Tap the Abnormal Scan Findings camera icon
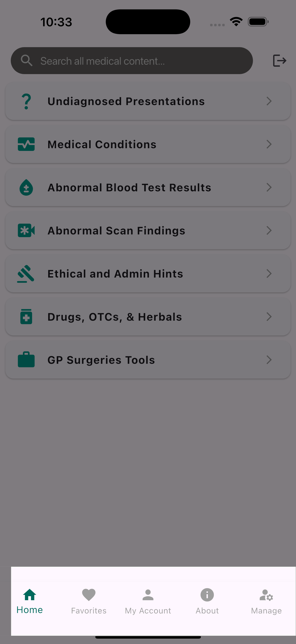This screenshot has height=644, width=296. (26, 231)
